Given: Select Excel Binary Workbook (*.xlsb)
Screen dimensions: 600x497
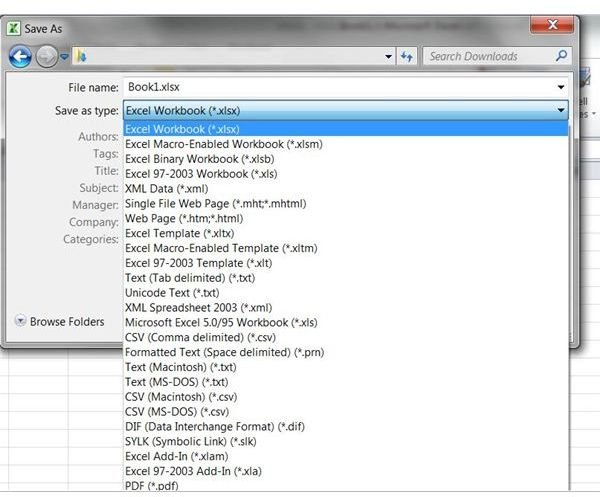Looking at the screenshot, I should click(x=346, y=159).
